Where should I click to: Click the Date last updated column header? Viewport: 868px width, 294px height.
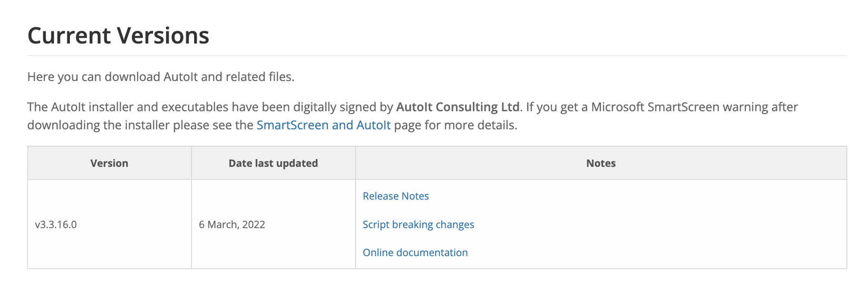pyautogui.click(x=273, y=163)
